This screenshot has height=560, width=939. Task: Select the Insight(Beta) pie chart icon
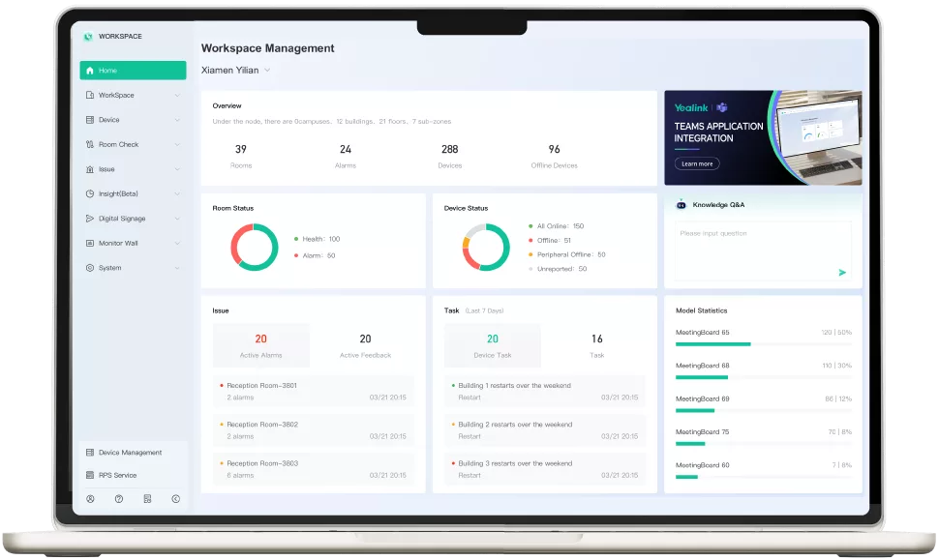90,193
